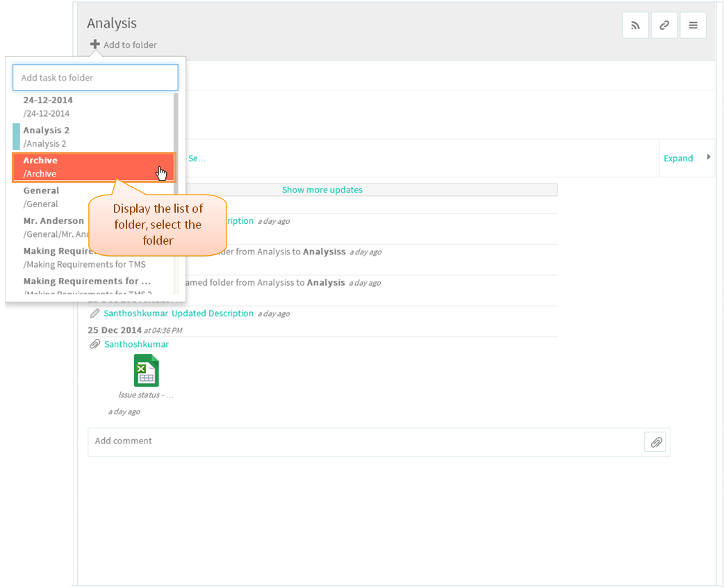Click the arrow next to Expand
Screen dimensions: 724x588
pyautogui.click(x=708, y=157)
